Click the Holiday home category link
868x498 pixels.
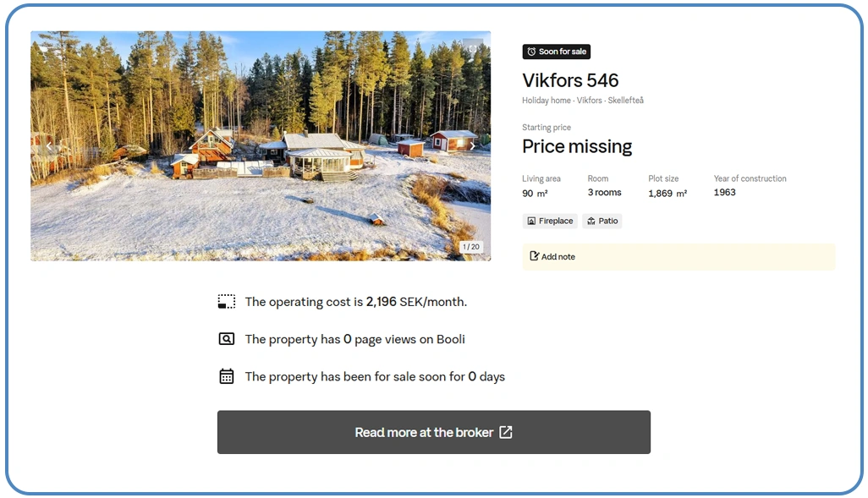pyautogui.click(x=547, y=100)
